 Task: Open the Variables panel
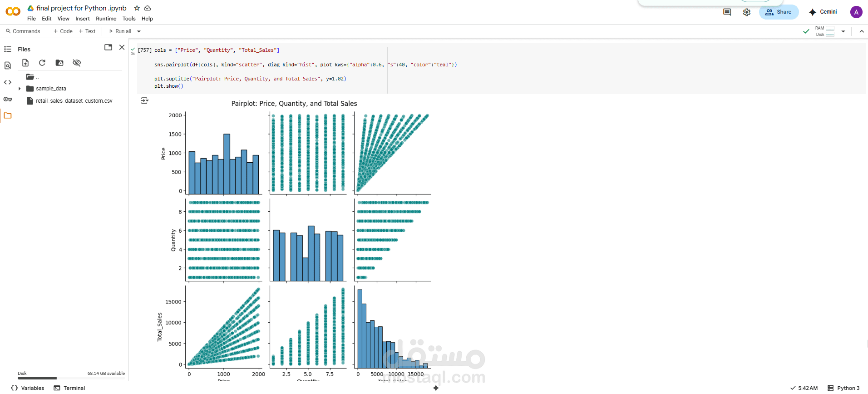pyautogui.click(x=28, y=388)
